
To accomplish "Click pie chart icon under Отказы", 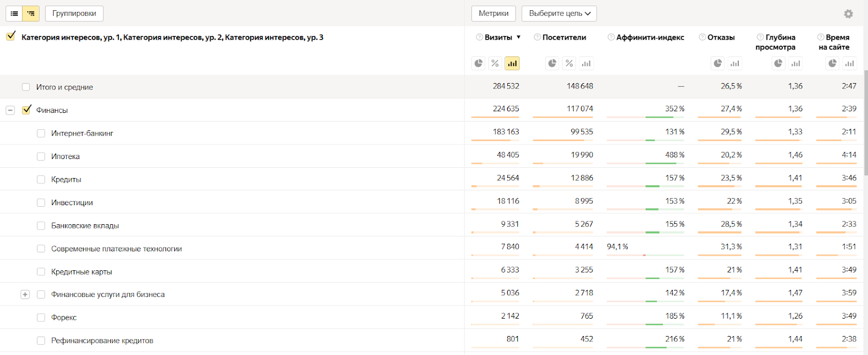I will pos(718,64).
